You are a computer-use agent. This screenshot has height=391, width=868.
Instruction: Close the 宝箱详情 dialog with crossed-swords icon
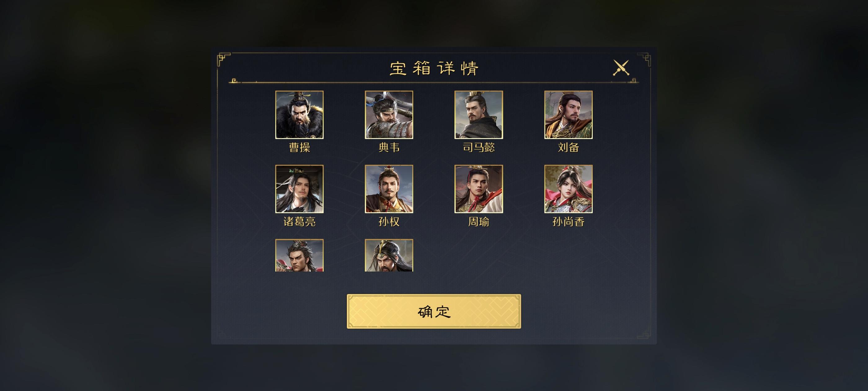[621, 68]
